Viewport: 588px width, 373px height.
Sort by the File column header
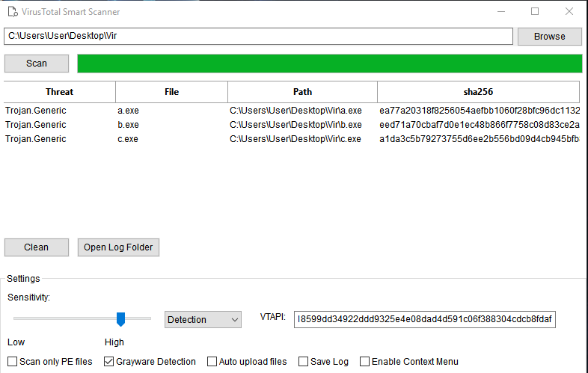pos(172,92)
